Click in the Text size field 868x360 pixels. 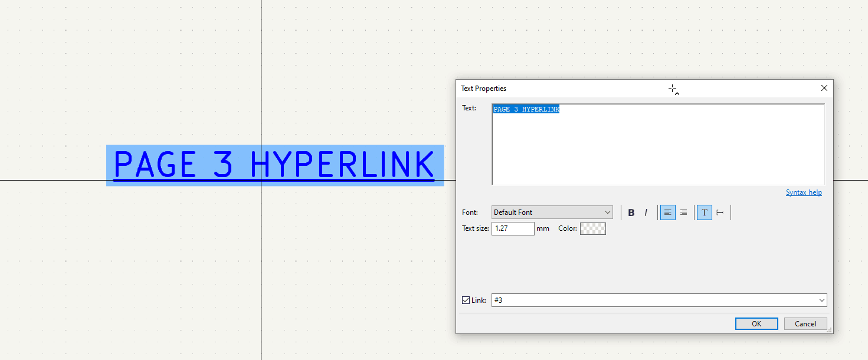tap(512, 228)
